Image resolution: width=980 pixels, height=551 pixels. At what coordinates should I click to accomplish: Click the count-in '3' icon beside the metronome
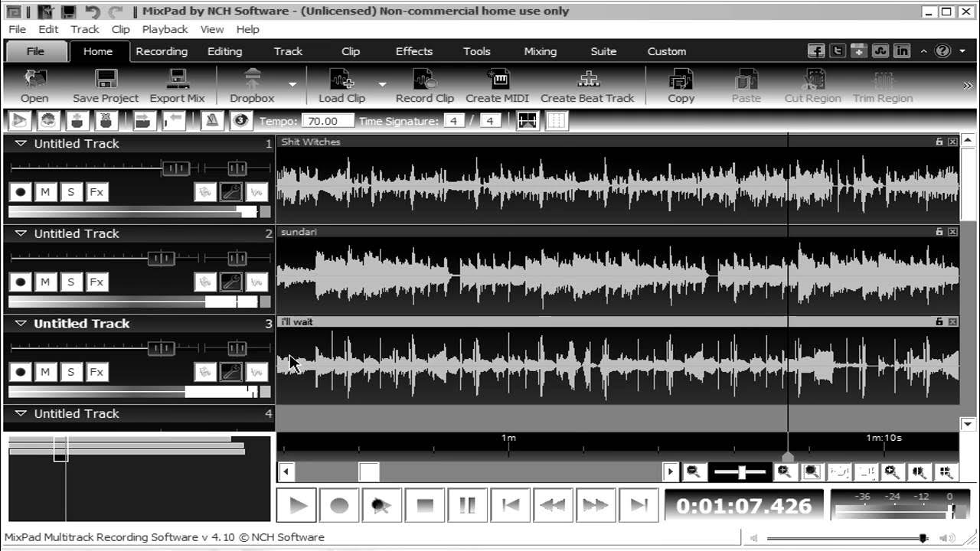click(x=240, y=120)
